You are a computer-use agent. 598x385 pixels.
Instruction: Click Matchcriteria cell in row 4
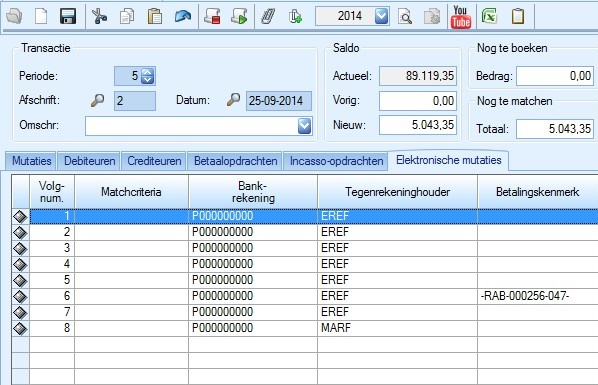(131, 264)
